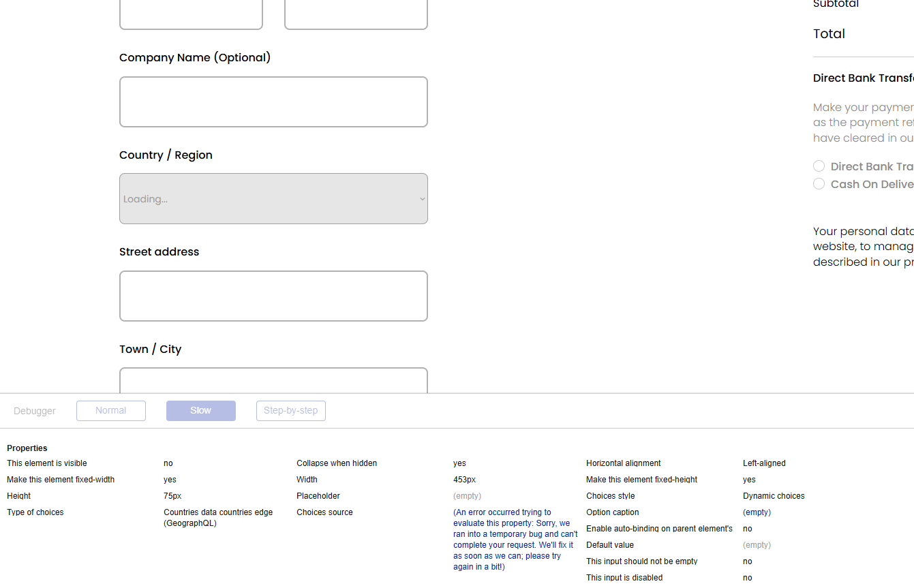Select 'Make this element fixed-width' property label
Image resolution: width=914 pixels, height=588 pixels.
click(x=61, y=480)
